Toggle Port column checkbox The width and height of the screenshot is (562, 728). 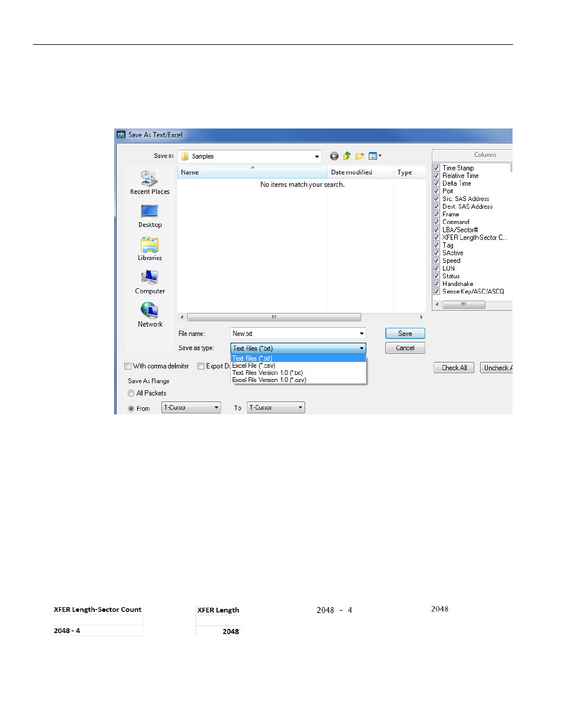(x=437, y=191)
